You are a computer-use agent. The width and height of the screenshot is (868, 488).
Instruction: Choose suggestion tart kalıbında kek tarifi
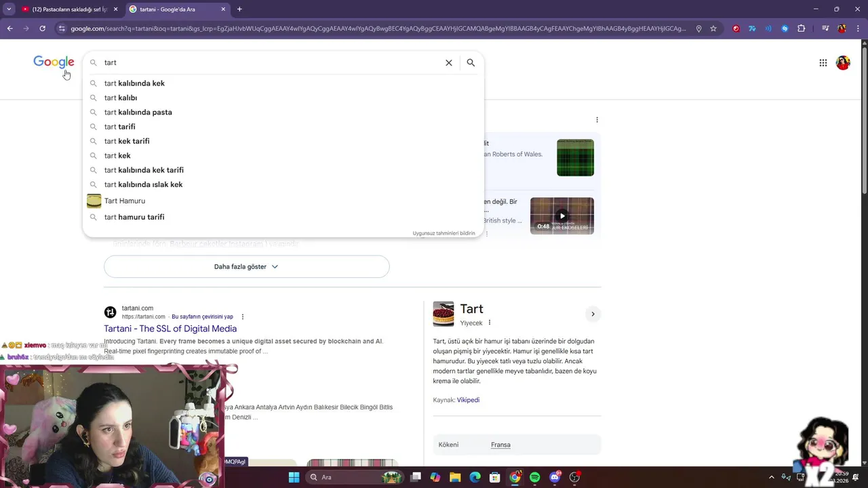(x=283, y=170)
